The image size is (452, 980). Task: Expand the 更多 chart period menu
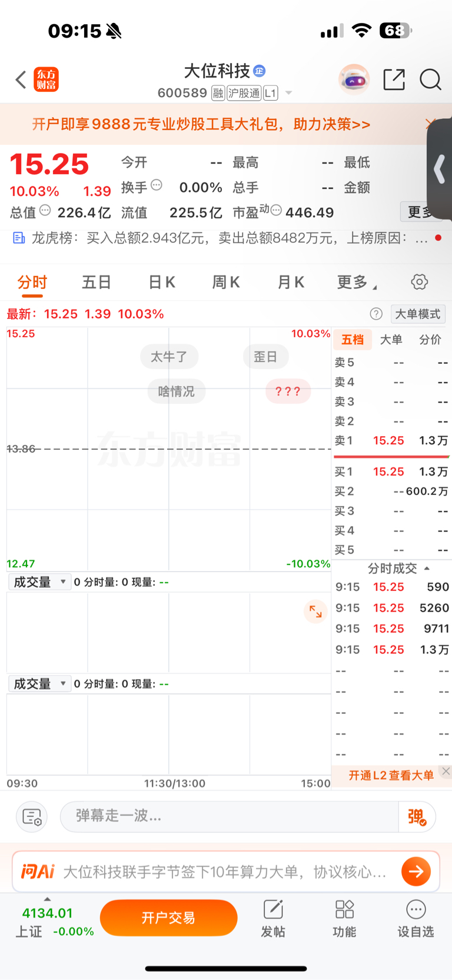coord(357,283)
